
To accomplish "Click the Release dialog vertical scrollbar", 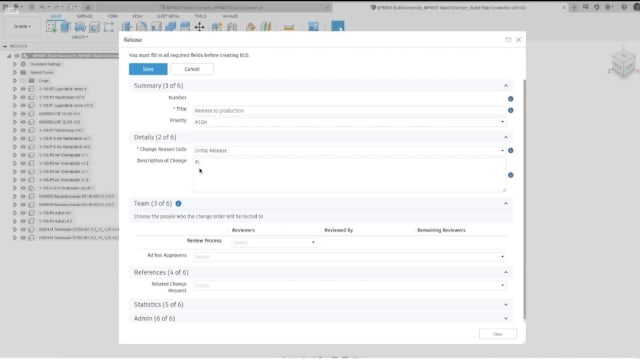I will pos(524,199).
